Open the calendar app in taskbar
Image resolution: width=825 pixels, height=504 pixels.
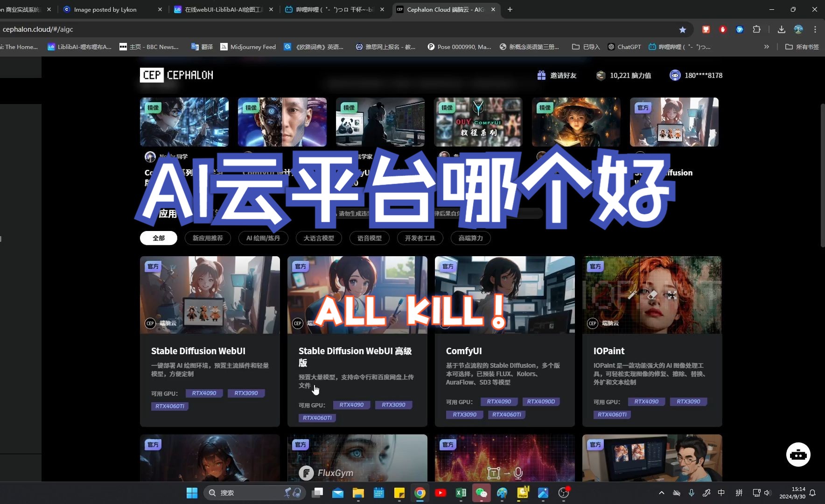(379, 493)
